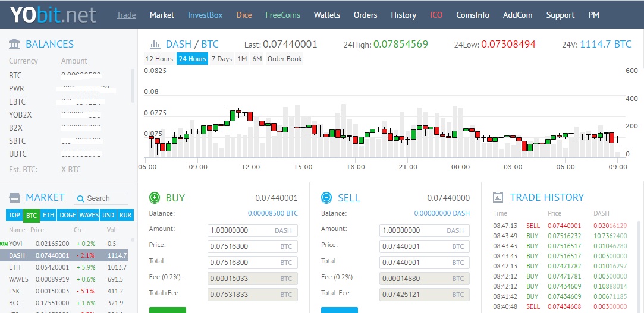Select the BCC market row
644x313 pixels.
pyautogui.click(x=64, y=303)
